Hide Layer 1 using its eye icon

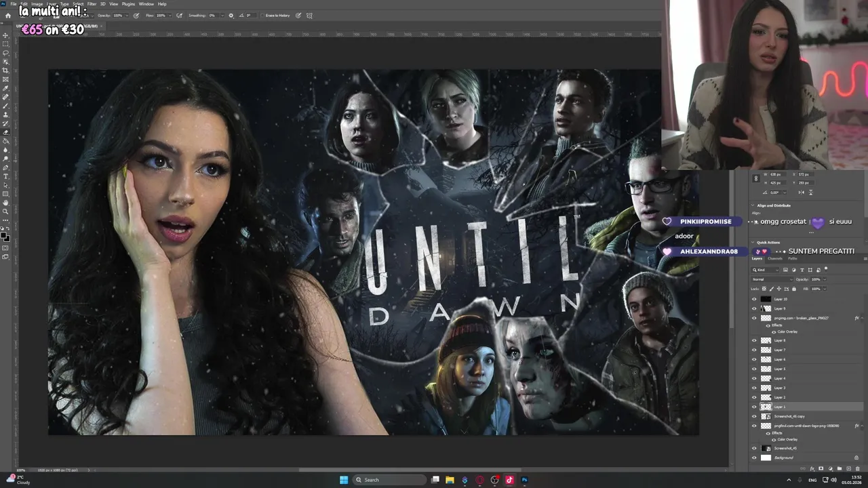(754, 407)
